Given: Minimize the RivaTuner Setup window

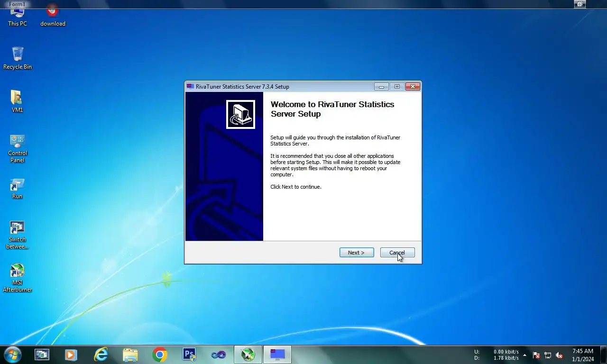Looking at the screenshot, I should pyautogui.click(x=381, y=86).
